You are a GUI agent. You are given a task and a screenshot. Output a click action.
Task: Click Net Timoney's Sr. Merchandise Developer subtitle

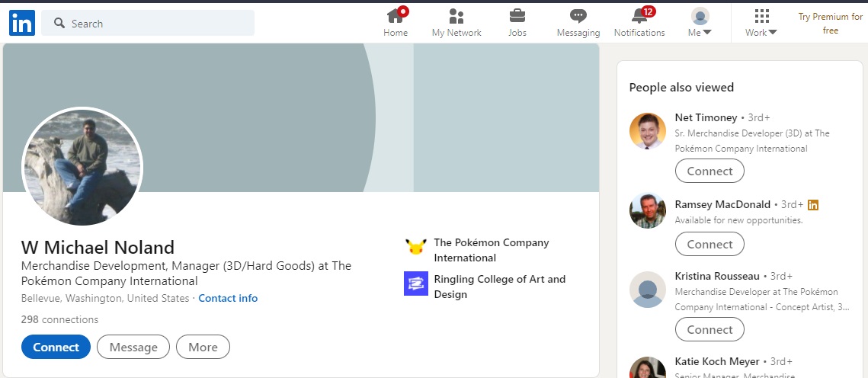pyautogui.click(x=751, y=140)
